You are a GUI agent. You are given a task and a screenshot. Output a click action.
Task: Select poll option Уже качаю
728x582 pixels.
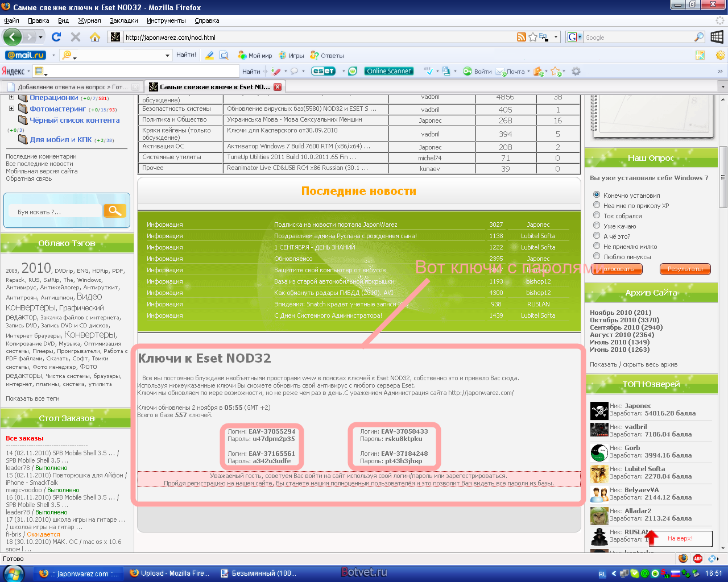(x=597, y=225)
